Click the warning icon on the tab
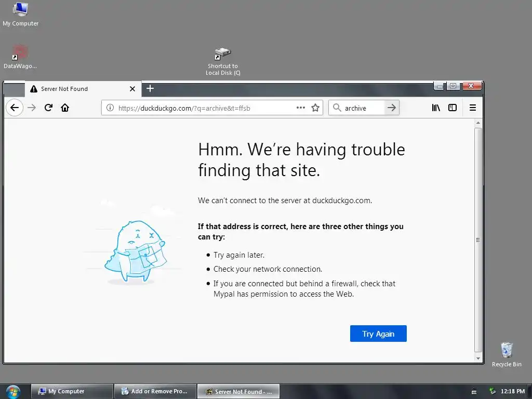The image size is (532, 399). coord(34,89)
